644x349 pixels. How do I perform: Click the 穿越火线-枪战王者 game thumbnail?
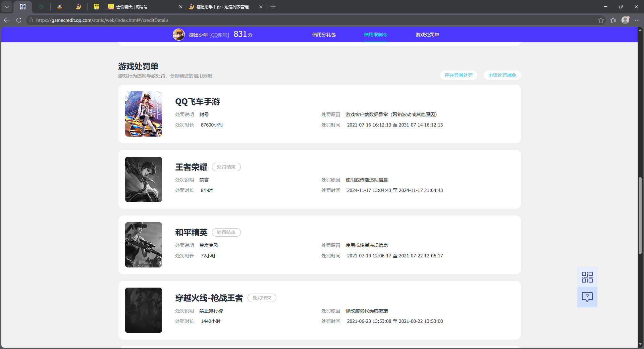[144, 310]
